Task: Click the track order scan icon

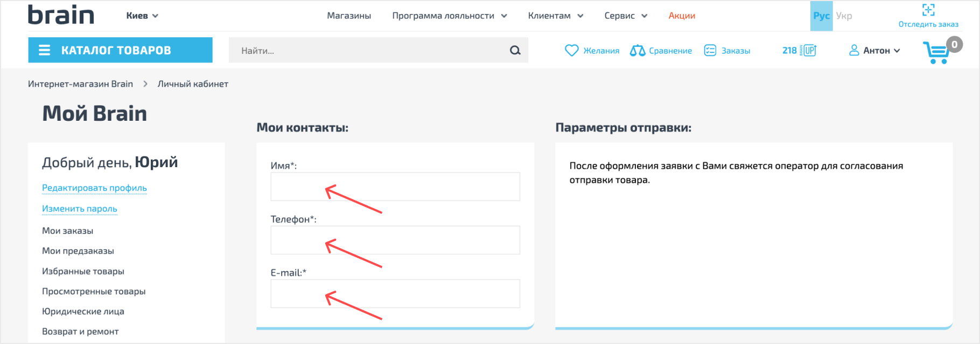Action: [928, 10]
